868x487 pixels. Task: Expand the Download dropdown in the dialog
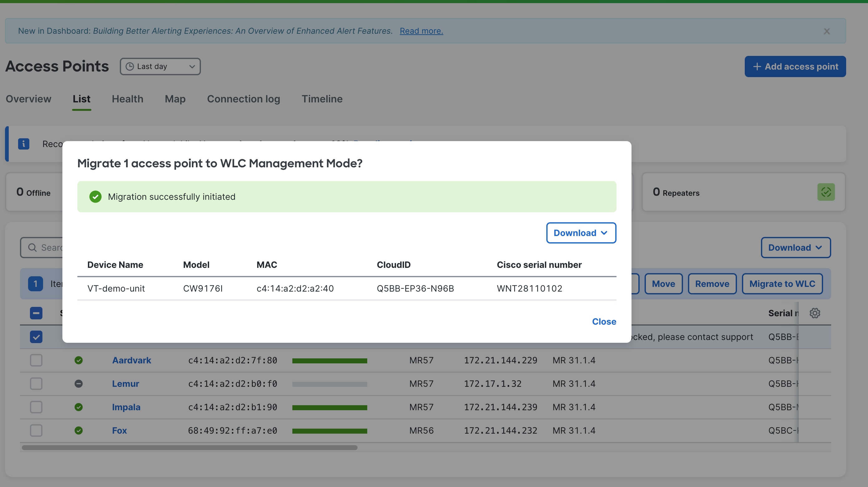pyautogui.click(x=581, y=233)
